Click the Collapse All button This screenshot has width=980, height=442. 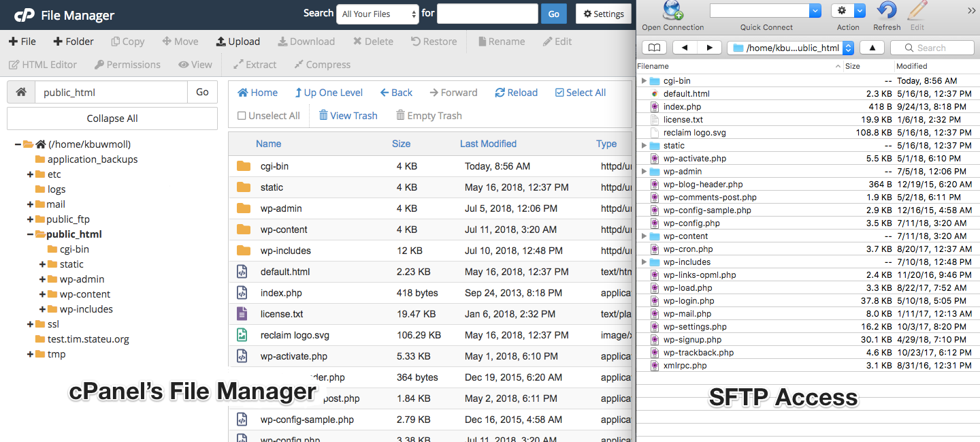112,119
